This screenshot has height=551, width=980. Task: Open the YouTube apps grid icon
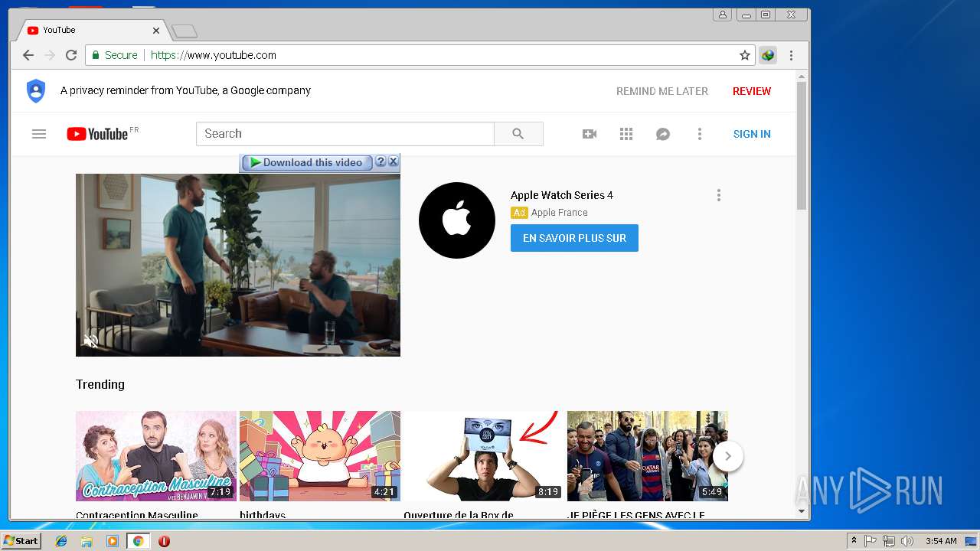pos(626,134)
